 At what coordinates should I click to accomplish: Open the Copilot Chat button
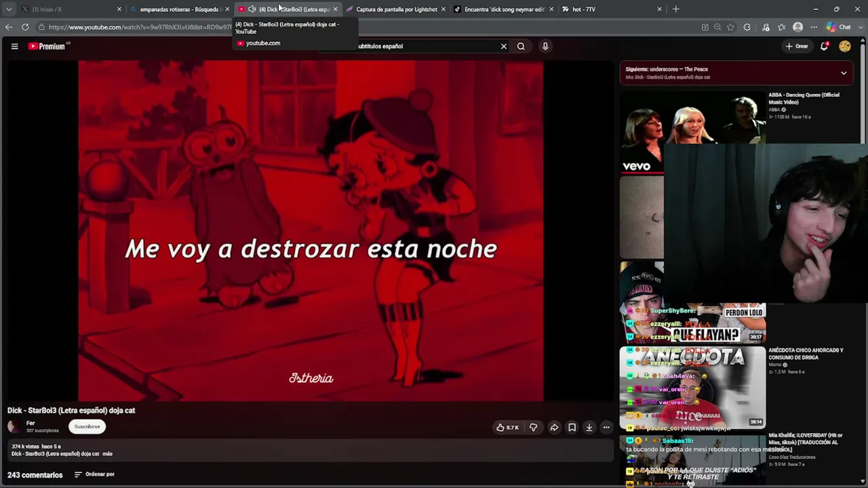click(840, 27)
